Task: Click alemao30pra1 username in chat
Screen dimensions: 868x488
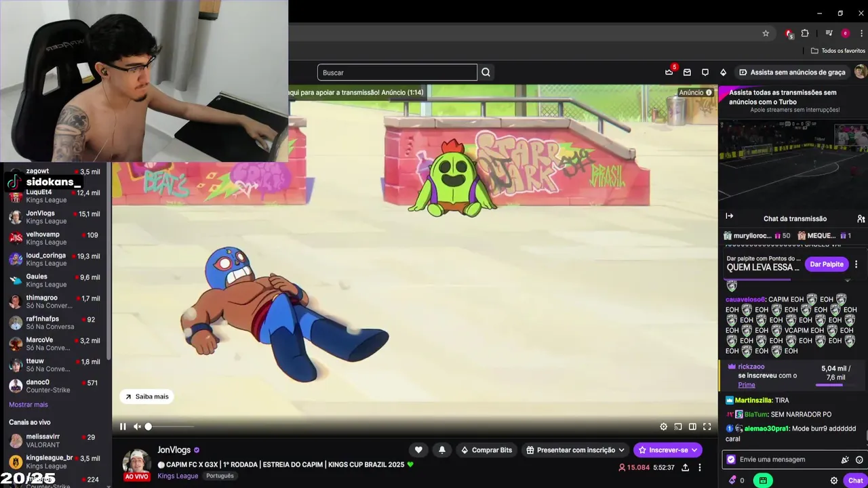Action: pos(767,428)
